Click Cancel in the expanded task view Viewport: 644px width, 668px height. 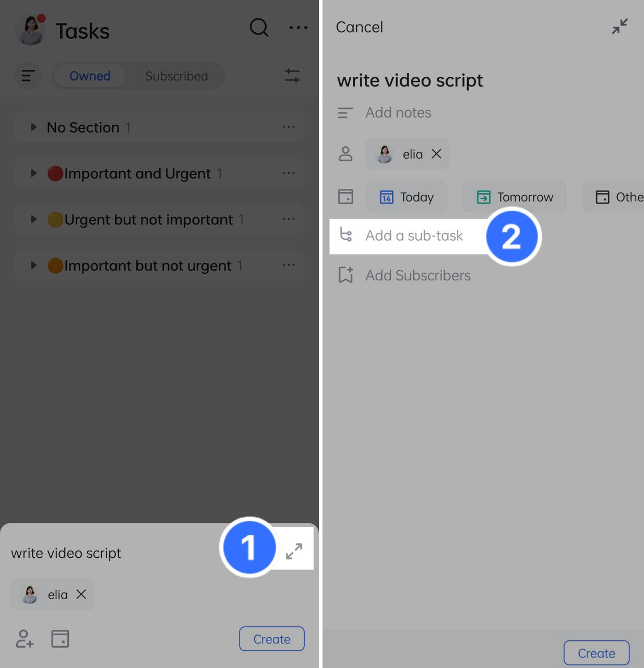click(359, 27)
